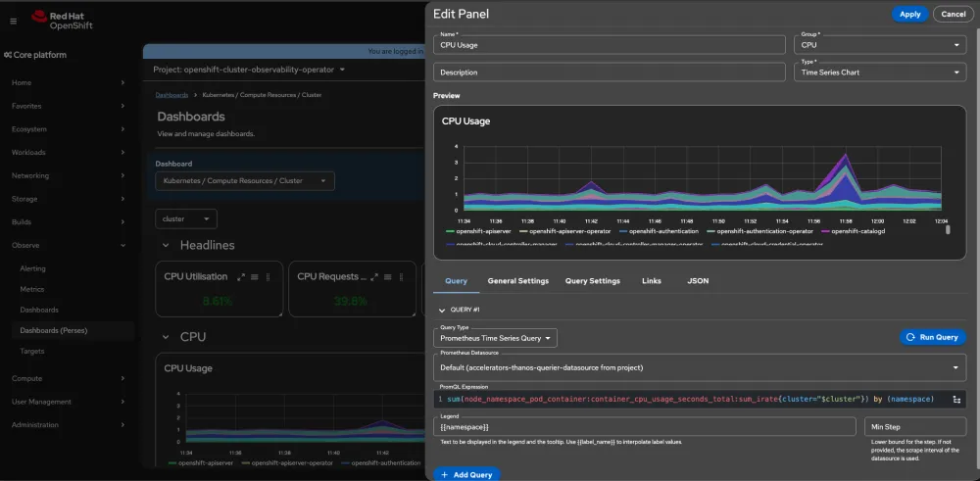Open the CPU Requests panel list-menu icon
This screenshot has width=980, height=481.
tap(388, 276)
